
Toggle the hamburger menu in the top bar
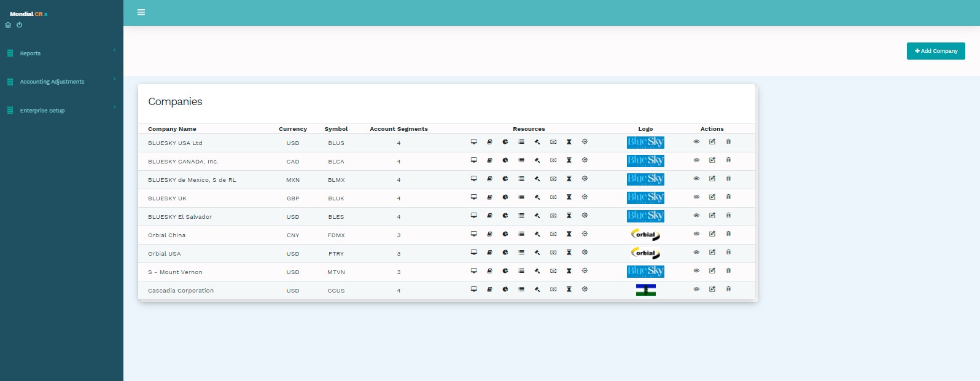point(141,12)
